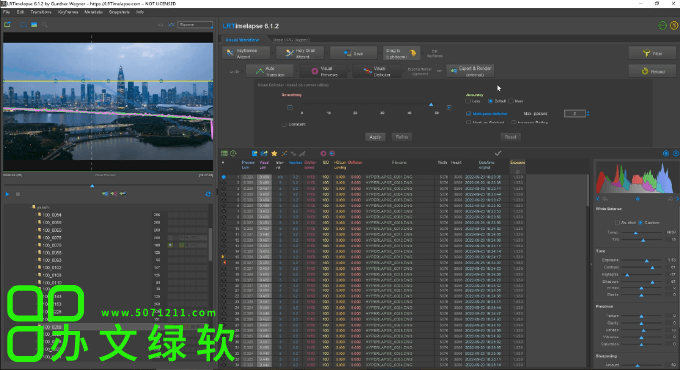The height and width of the screenshot is (370, 680).
Task: Click the Contrast slider in Tone
Action: point(642,267)
